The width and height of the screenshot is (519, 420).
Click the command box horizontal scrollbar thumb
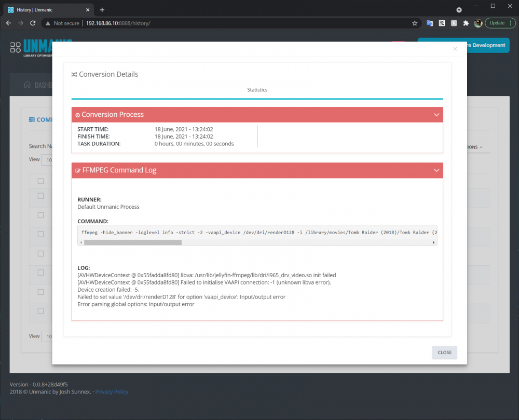click(x=133, y=242)
